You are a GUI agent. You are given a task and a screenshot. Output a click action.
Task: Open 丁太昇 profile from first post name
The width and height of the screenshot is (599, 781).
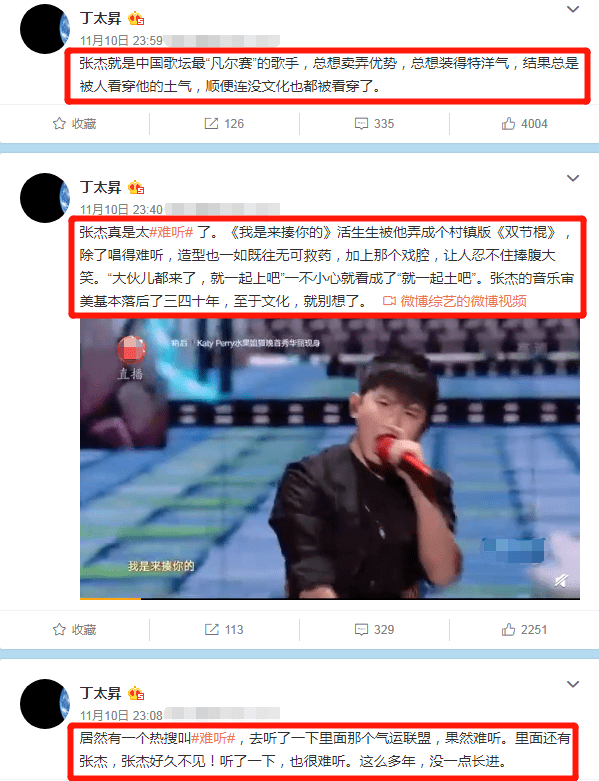(x=101, y=18)
